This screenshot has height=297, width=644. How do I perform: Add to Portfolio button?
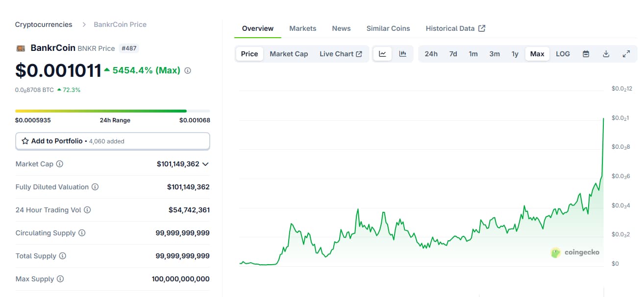tap(112, 141)
